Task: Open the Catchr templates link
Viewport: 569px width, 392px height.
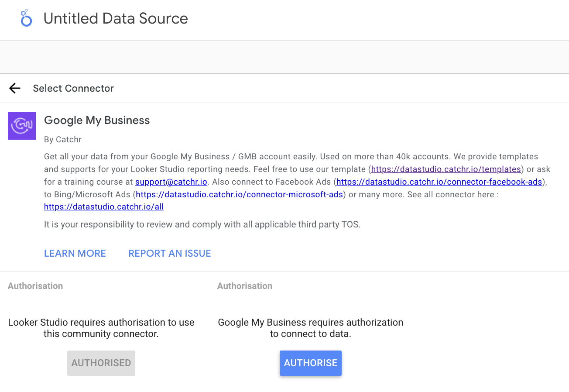Action: 445,169
